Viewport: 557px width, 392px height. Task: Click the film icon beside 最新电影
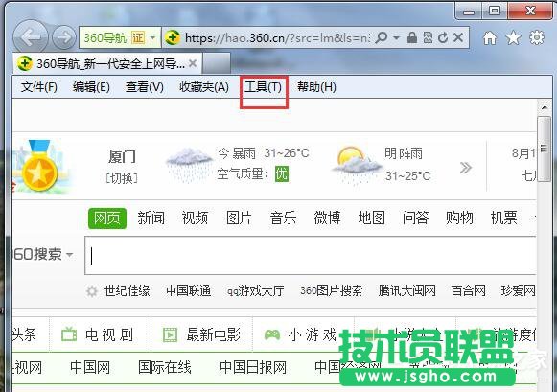pos(170,334)
